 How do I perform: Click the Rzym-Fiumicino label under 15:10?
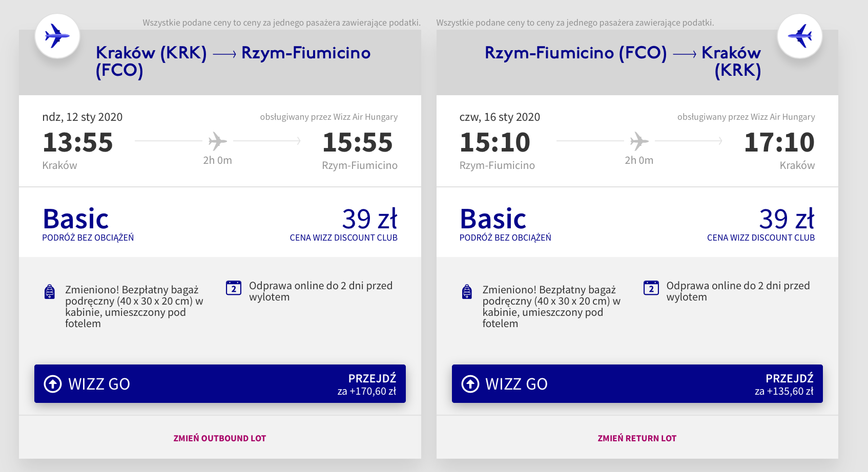pyautogui.click(x=497, y=165)
